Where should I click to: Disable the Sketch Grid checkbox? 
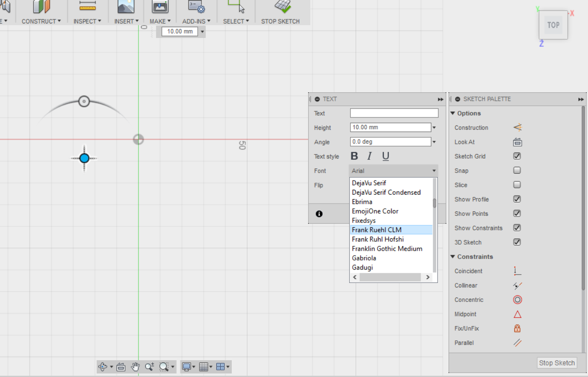[x=517, y=156]
